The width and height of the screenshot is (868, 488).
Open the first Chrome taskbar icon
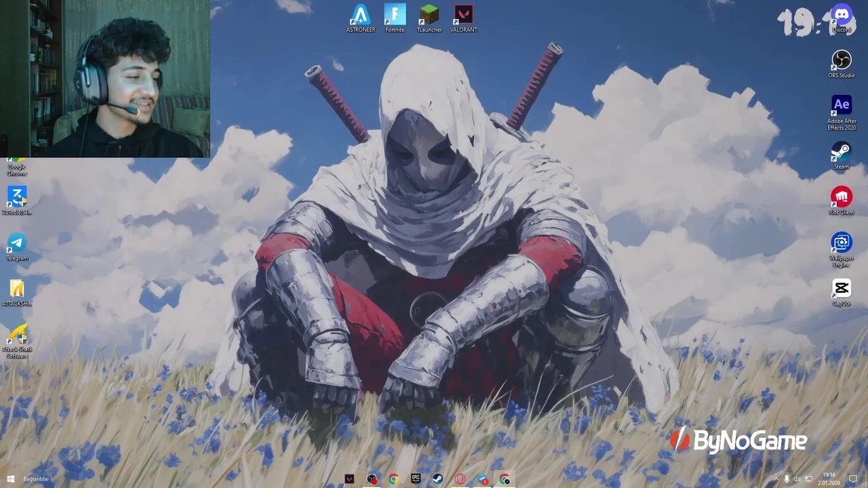pyautogui.click(x=394, y=479)
